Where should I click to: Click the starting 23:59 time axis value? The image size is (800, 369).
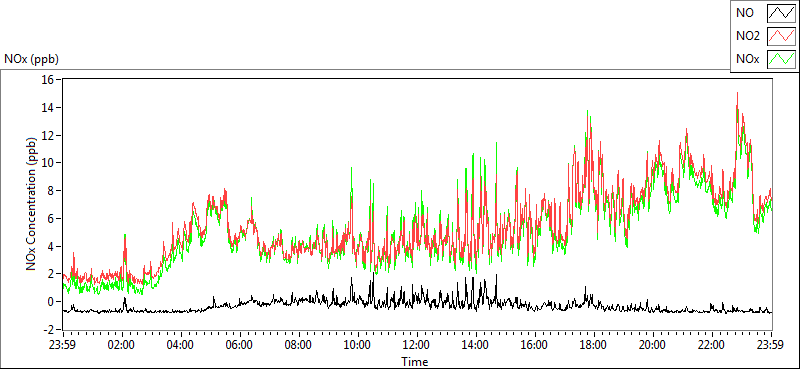coord(63,345)
